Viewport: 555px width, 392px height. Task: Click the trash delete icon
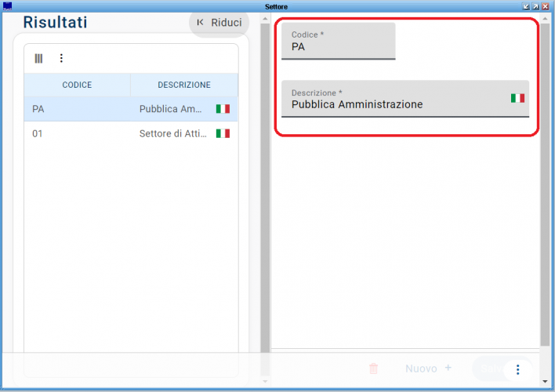click(373, 368)
